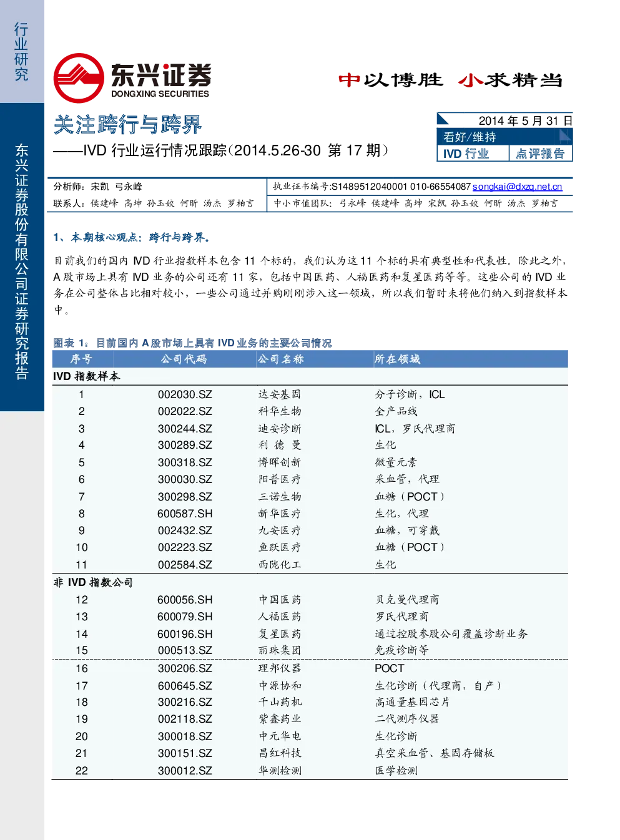Select company name 中元华电
Screen dimensions: 620x840
tap(280, 736)
